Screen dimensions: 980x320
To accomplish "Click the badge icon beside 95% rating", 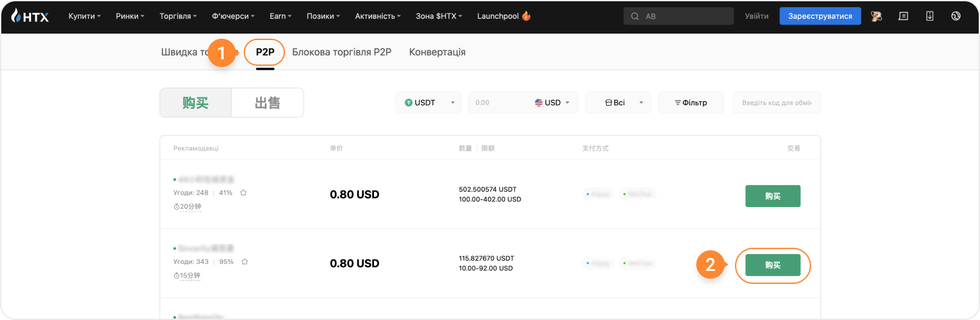I will (x=244, y=261).
